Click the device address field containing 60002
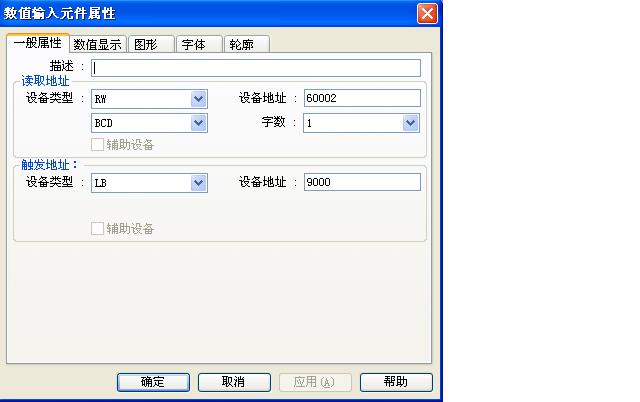640x402 pixels. click(x=361, y=98)
